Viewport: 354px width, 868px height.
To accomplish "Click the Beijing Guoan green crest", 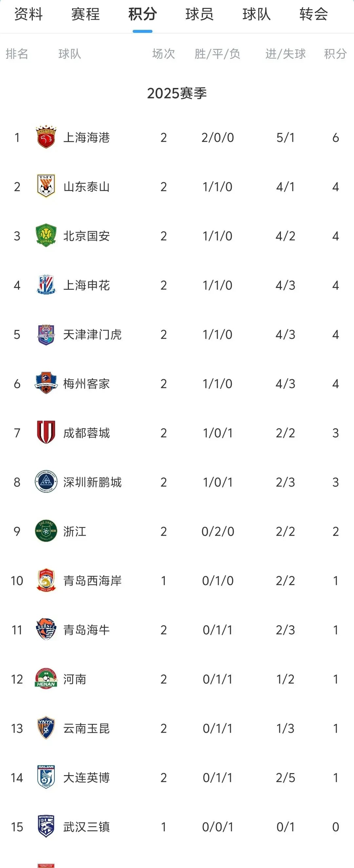I will click(x=46, y=235).
